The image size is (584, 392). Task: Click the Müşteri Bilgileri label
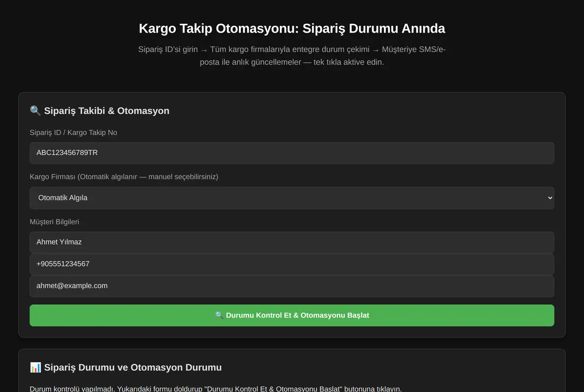55,222
